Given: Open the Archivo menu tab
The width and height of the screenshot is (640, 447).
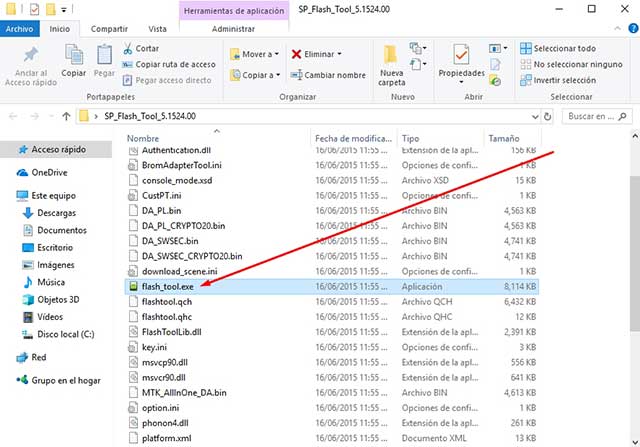Looking at the screenshot, I should coord(20,29).
